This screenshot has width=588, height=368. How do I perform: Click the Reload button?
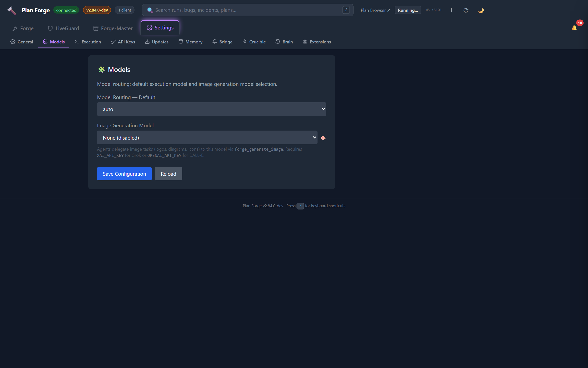coord(169,174)
